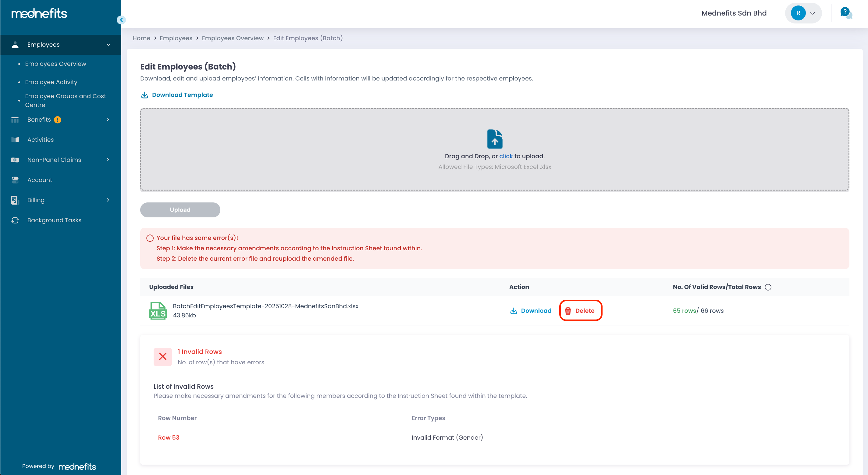Expand the Billing submenu chevron
The width and height of the screenshot is (868, 475).
(108, 200)
